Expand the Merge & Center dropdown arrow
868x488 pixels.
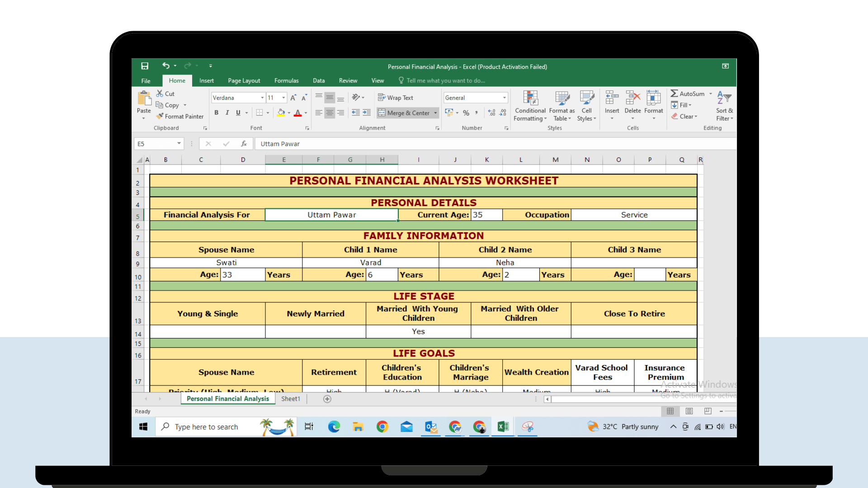point(436,113)
